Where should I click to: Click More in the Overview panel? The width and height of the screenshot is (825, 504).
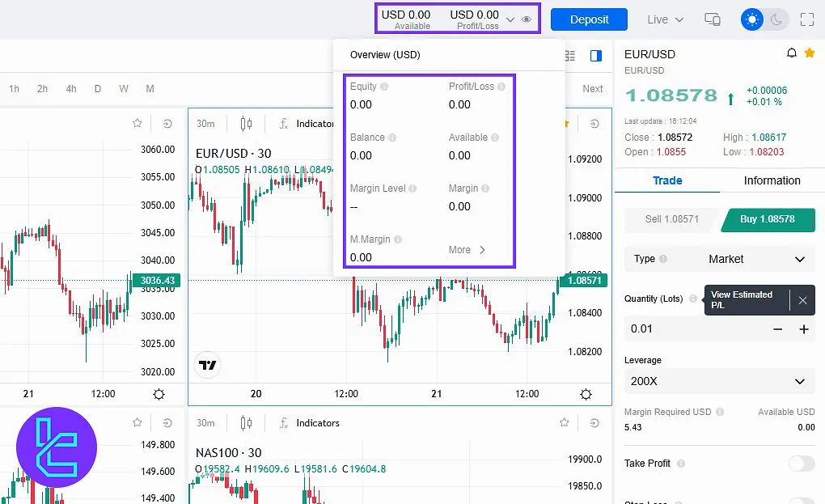click(467, 250)
